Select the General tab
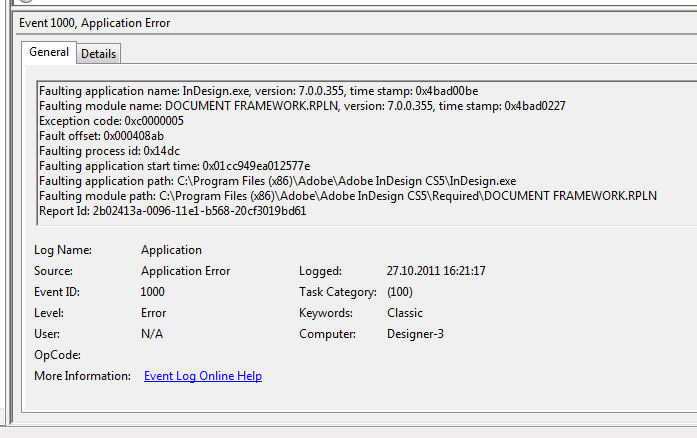The width and height of the screenshot is (697, 438). (x=49, y=52)
